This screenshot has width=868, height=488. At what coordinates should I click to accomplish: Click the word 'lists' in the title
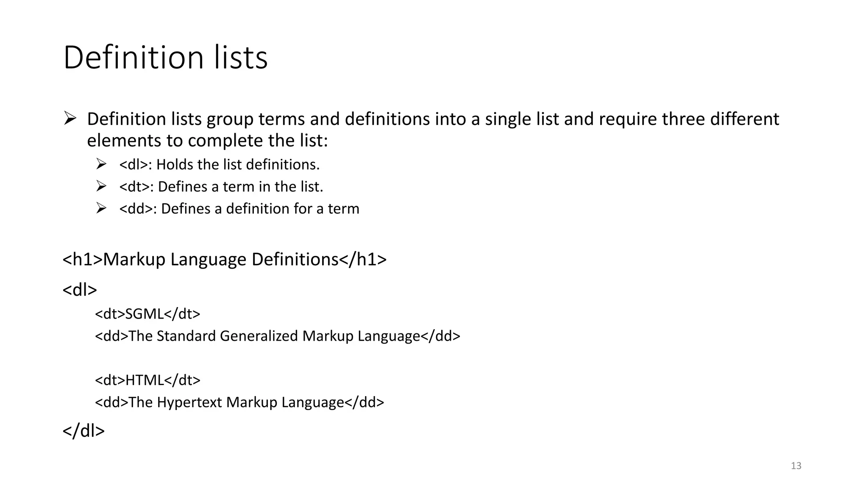(x=241, y=58)
